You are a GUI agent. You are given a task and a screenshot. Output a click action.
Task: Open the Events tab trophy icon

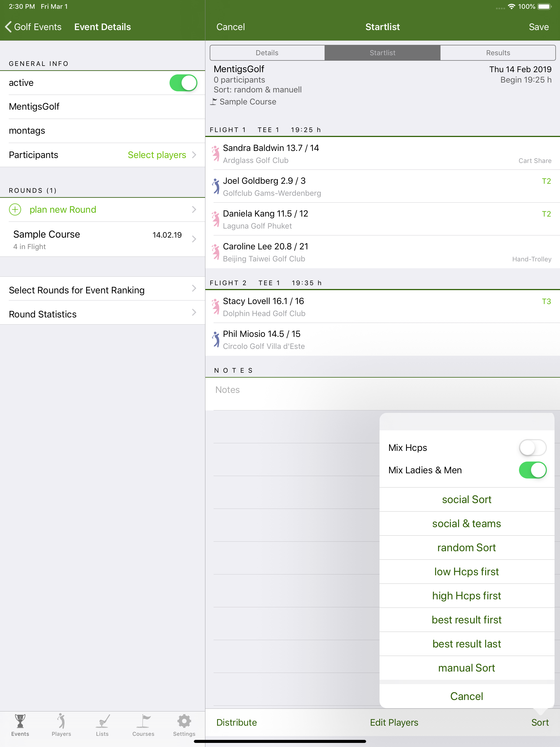point(20,721)
